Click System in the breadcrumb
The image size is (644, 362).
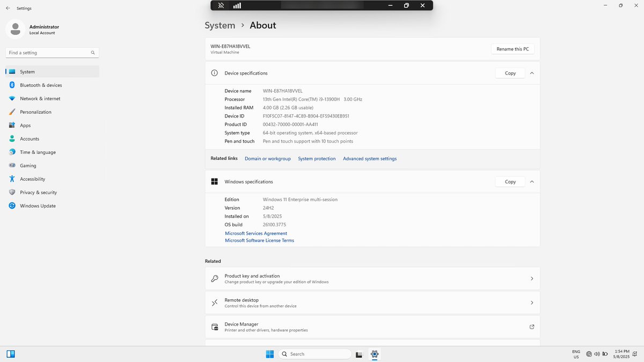pos(220,25)
